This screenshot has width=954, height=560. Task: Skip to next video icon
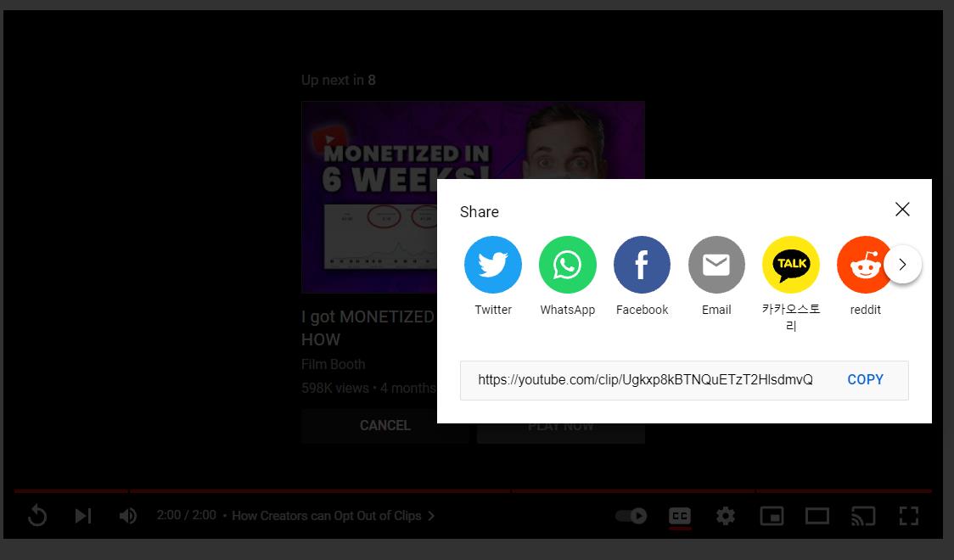tap(82, 516)
